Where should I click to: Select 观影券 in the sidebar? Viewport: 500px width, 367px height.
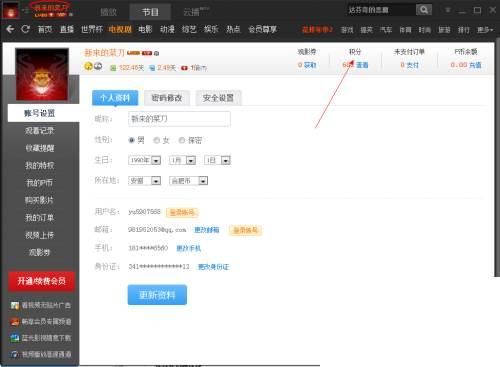(x=39, y=252)
